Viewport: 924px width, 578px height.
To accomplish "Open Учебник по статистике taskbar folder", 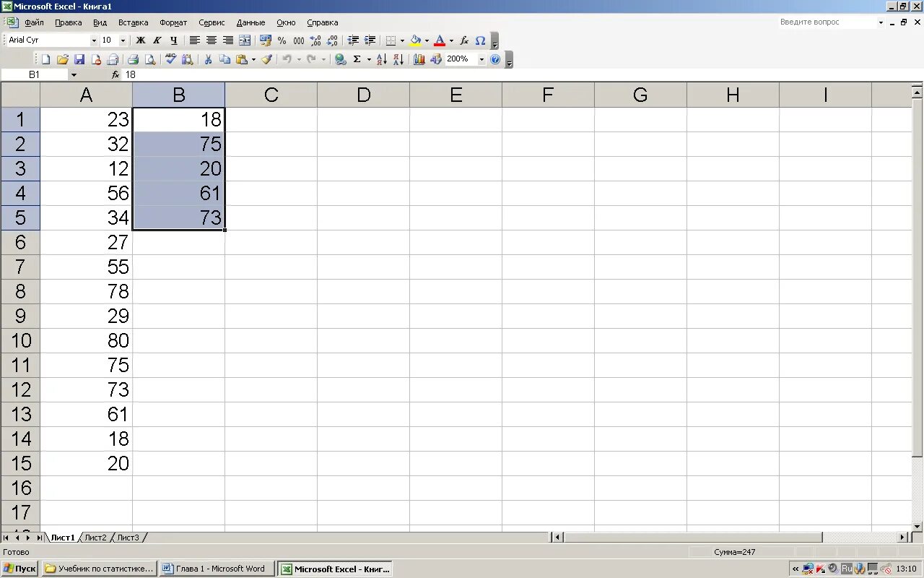I will point(99,569).
